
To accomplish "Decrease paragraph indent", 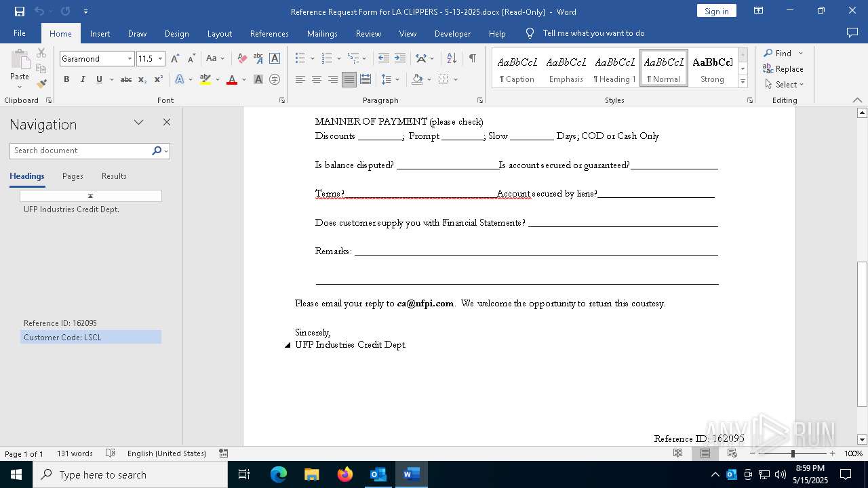I will click(384, 59).
